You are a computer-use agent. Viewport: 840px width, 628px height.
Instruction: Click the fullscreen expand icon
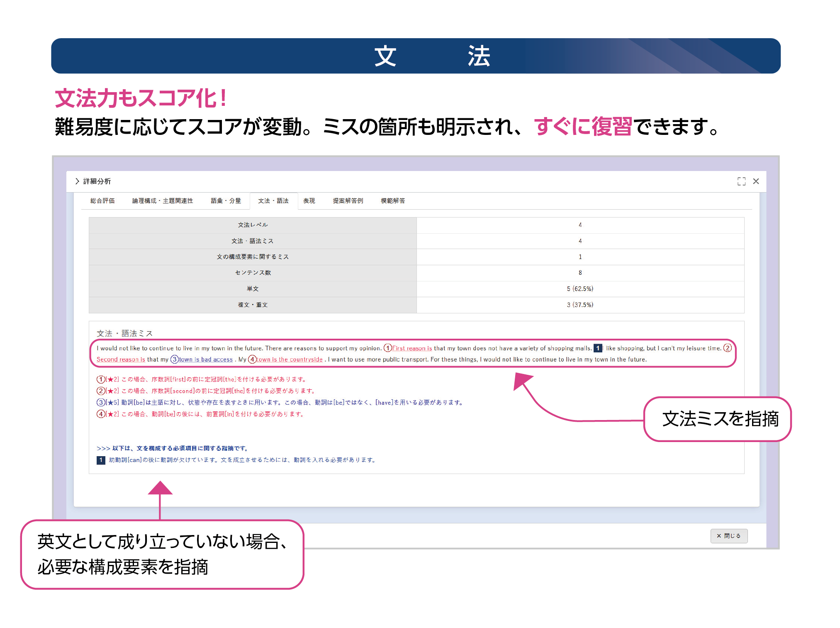[x=741, y=181]
